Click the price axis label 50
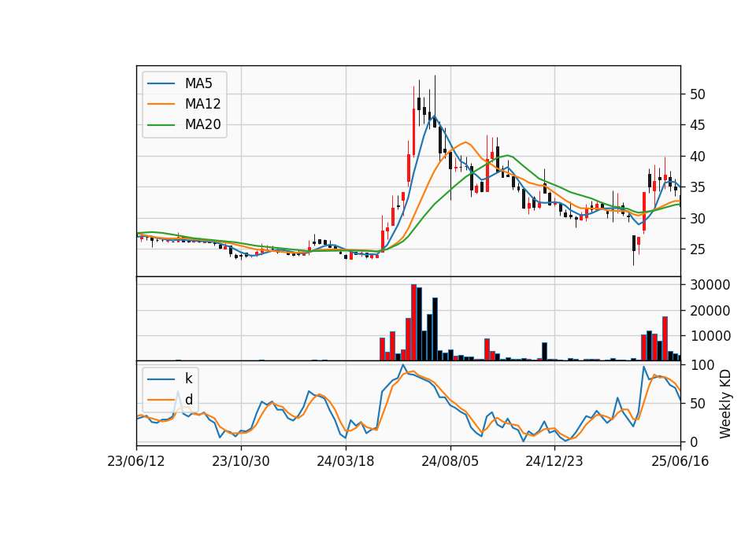Viewport: 756px width, 543px height. point(698,94)
